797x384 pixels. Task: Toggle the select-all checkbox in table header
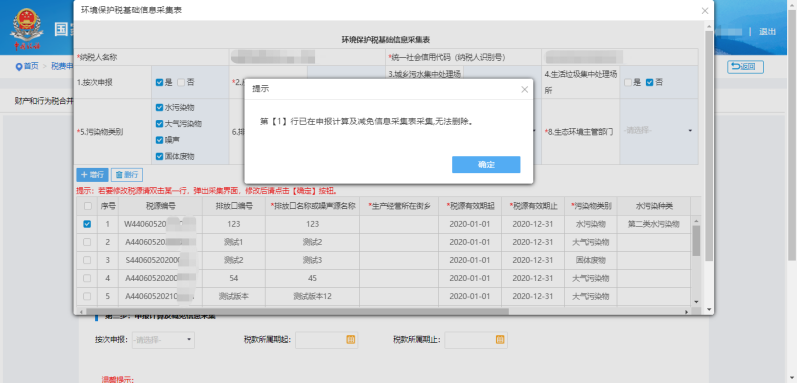(87, 206)
